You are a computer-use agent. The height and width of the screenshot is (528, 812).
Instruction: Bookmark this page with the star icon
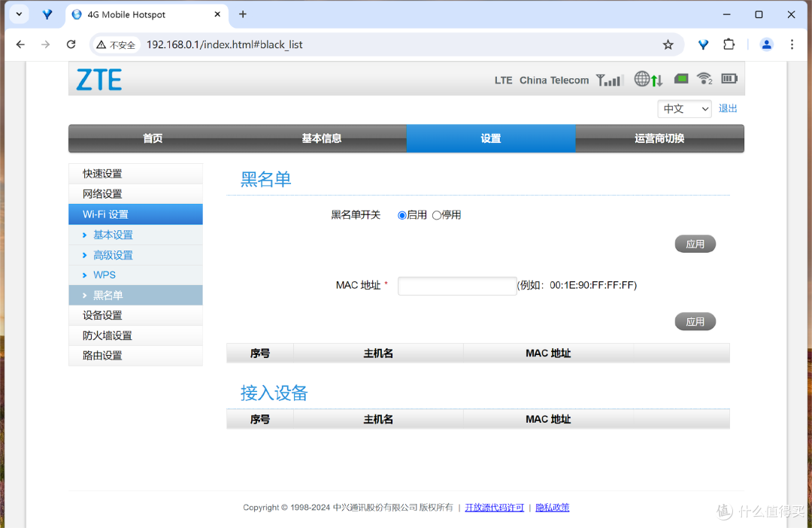668,44
